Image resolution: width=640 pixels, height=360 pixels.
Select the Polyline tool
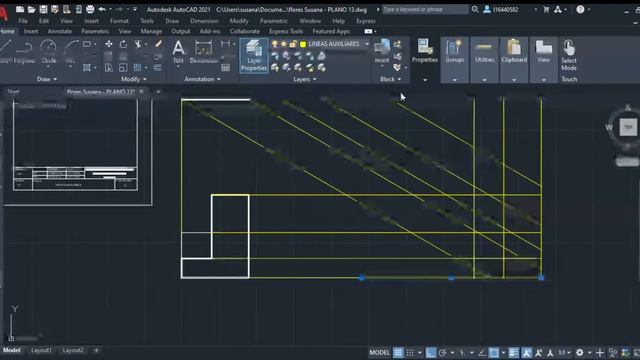24,51
